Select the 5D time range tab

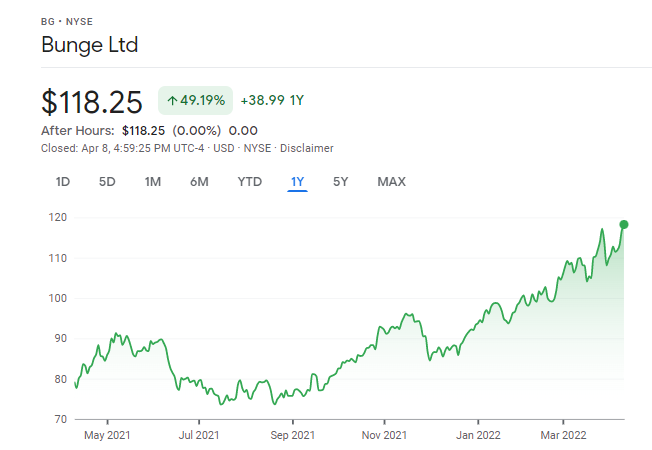click(107, 182)
